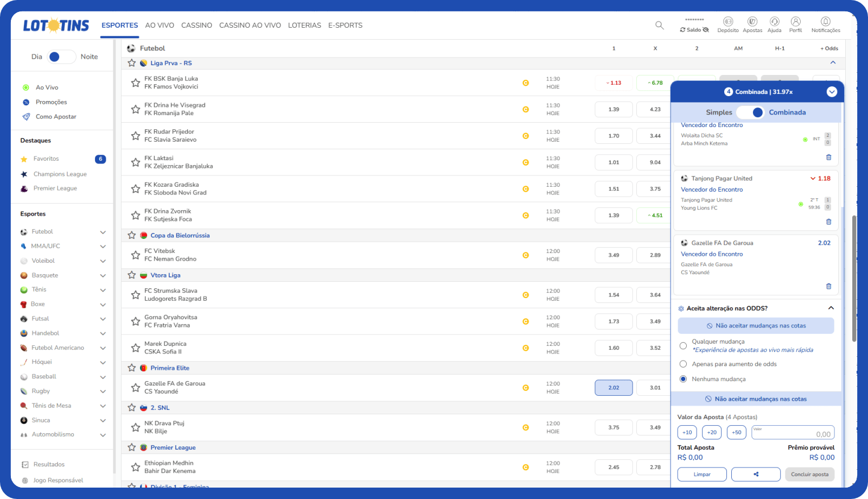Select draw odds 9.04 for FK Laktasi
Viewport: 868px width, 499px height.
[655, 162]
